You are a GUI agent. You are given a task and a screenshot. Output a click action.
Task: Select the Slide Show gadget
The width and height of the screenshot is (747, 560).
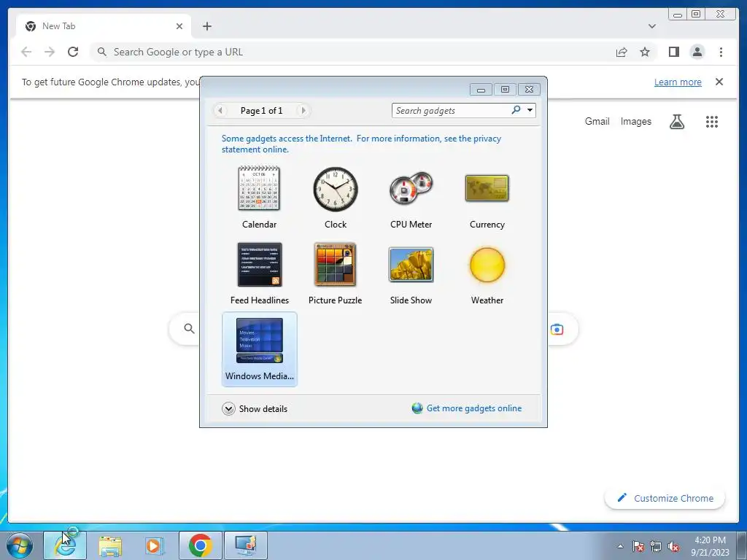tap(411, 273)
